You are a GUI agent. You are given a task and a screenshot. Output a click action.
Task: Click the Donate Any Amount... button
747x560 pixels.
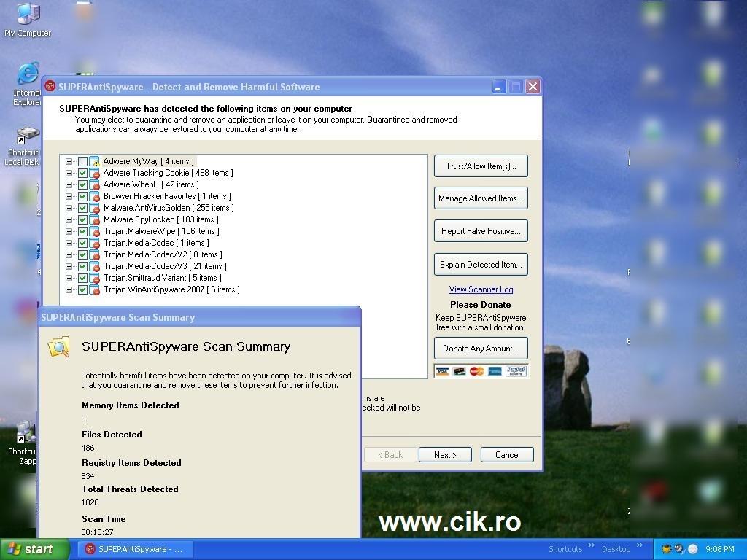[x=481, y=348]
